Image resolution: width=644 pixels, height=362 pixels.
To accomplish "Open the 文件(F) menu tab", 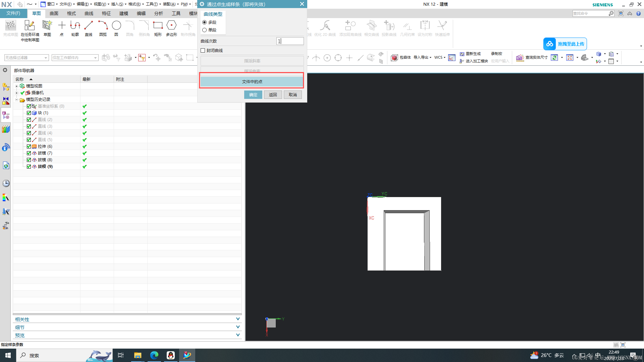I will coord(13,13).
